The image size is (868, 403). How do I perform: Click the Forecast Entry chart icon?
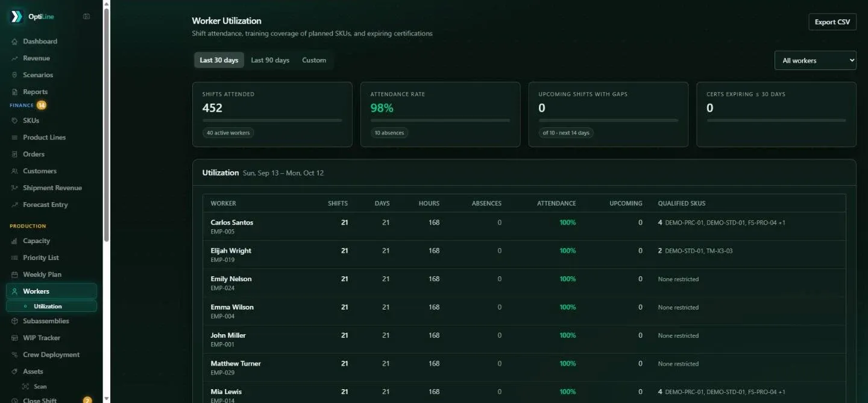(x=14, y=205)
